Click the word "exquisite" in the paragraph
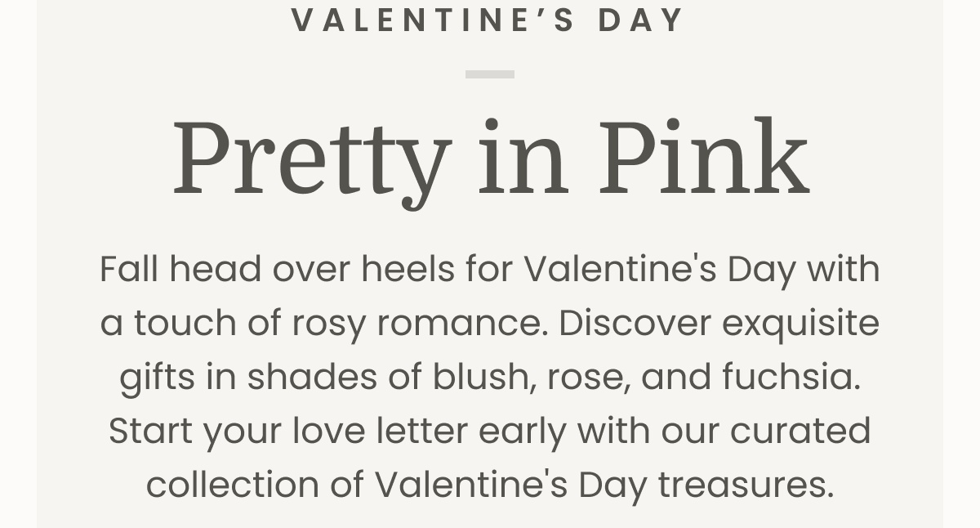 pos(800,325)
